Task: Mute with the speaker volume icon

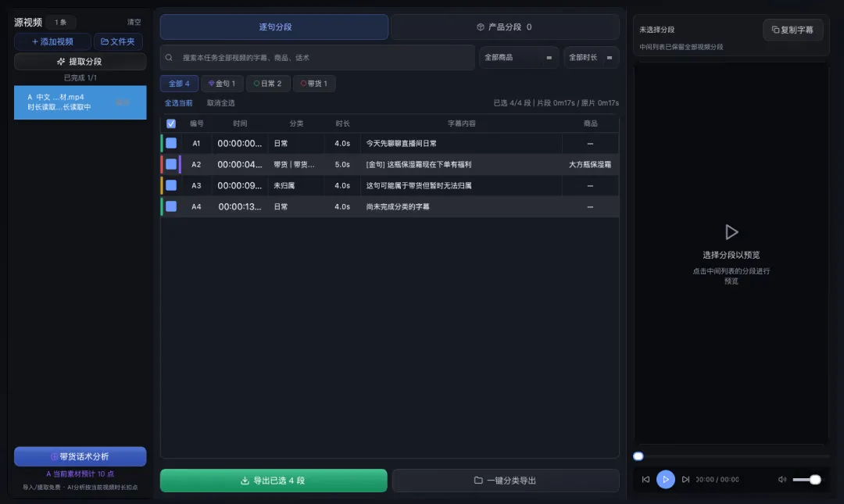Action: (782, 479)
